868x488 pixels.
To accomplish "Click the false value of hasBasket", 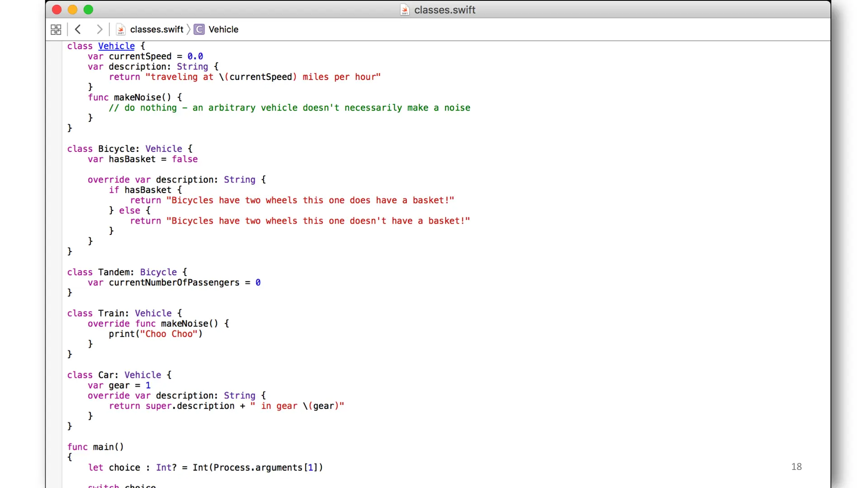I will click(x=184, y=159).
